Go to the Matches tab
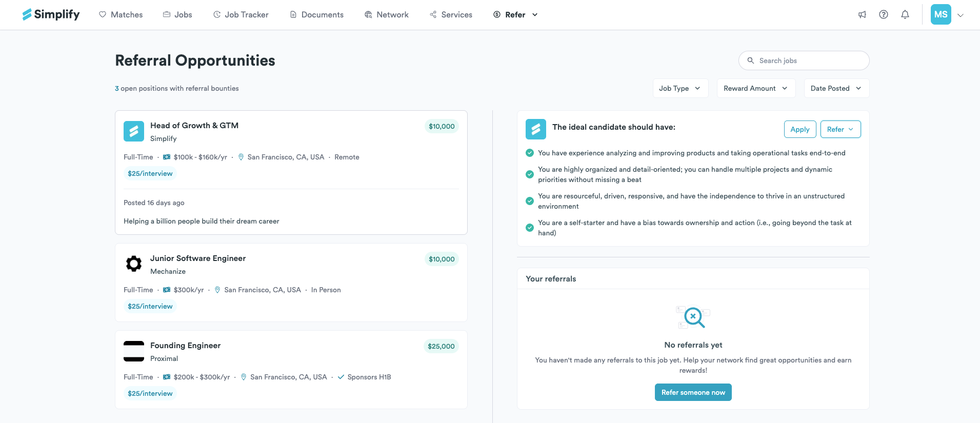980x423 pixels. pos(121,14)
